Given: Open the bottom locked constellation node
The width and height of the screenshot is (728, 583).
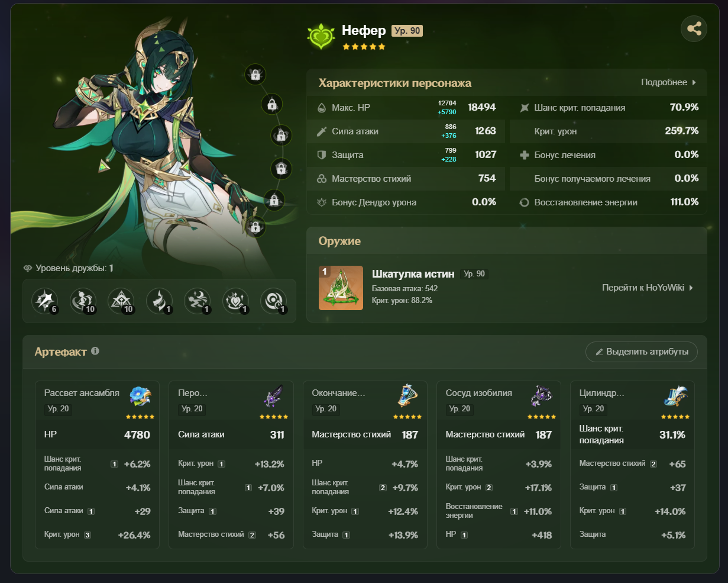Looking at the screenshot, I should pos(255,226).
